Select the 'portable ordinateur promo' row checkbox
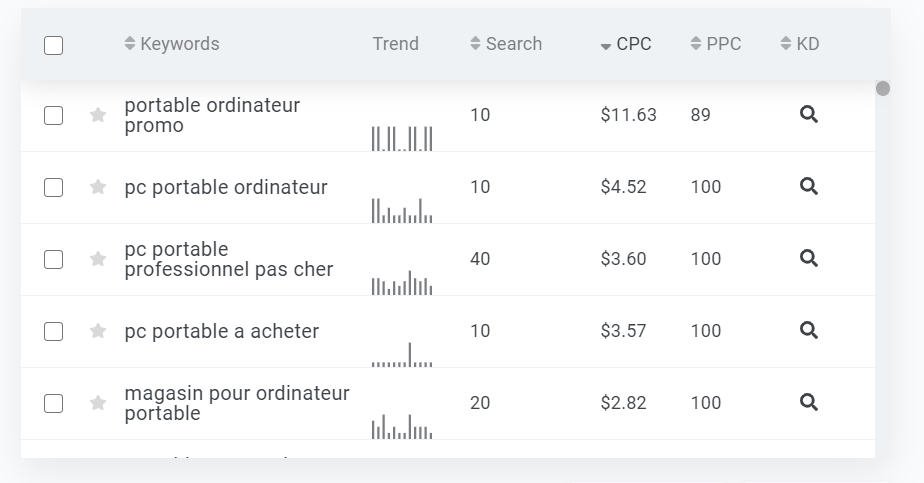This screenshot has width=924, height=483. 54,116
